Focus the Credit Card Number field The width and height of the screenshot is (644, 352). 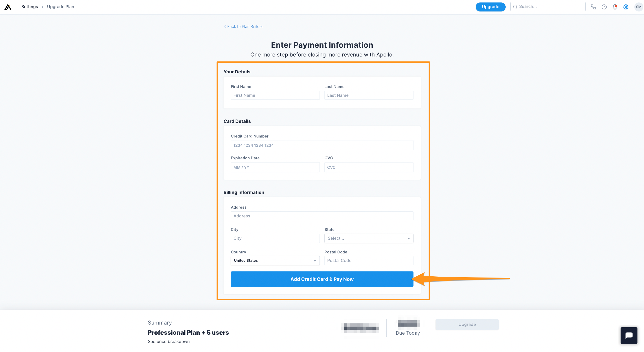coord(322,145)
